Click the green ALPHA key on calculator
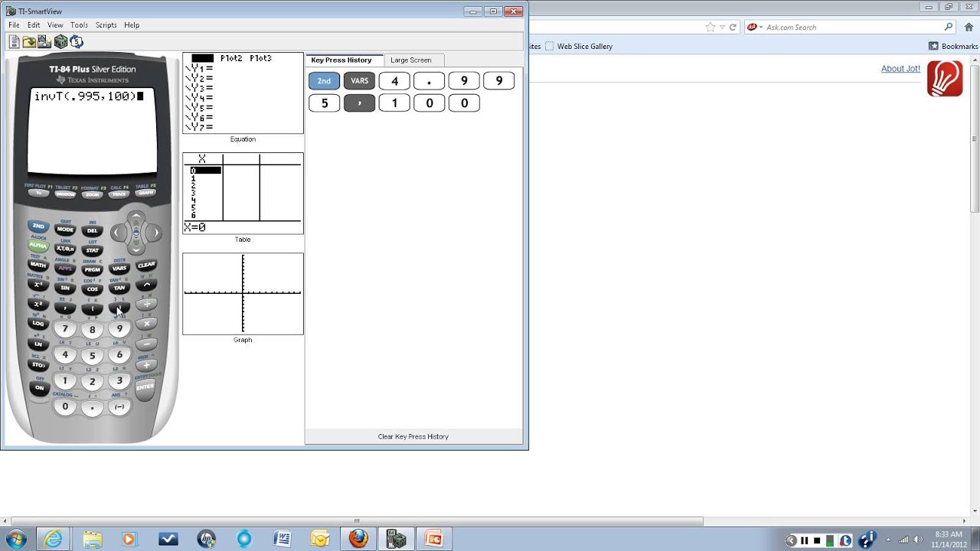 38,246
